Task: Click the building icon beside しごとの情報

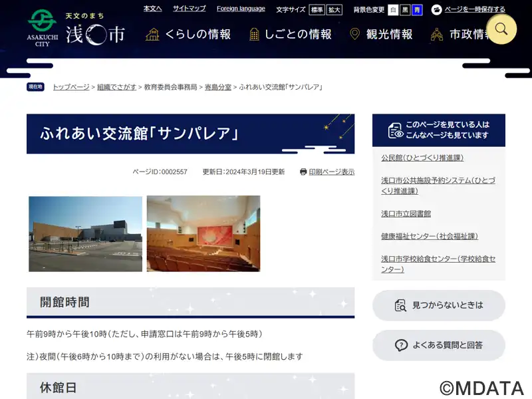Action: (x=254, y=34)
